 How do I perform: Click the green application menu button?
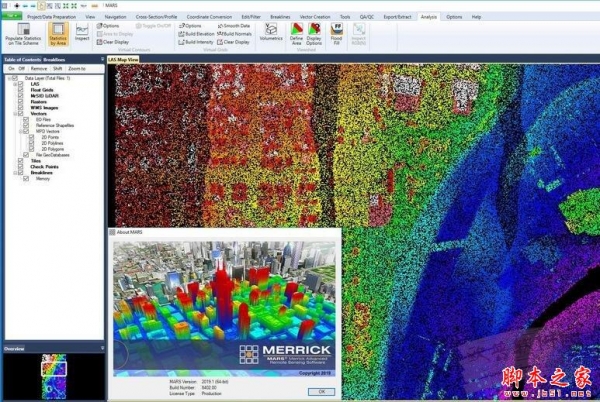[x=11, y=16]
